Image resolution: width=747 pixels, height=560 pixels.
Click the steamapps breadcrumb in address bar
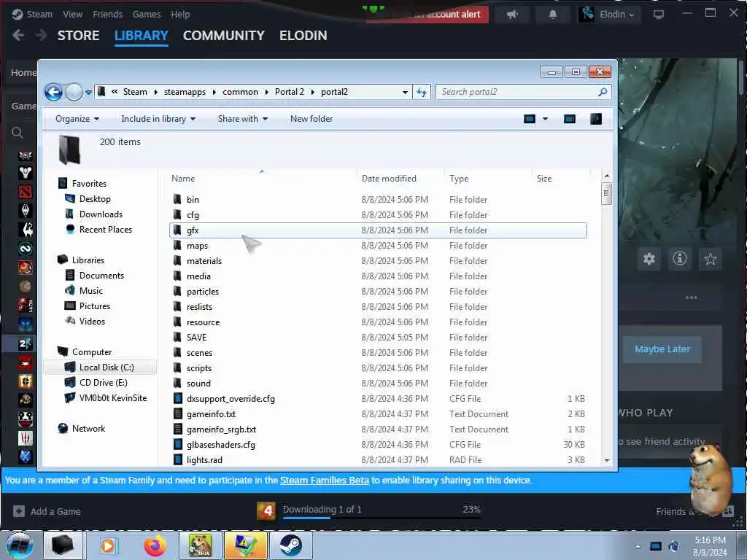(x=185, y=92)
